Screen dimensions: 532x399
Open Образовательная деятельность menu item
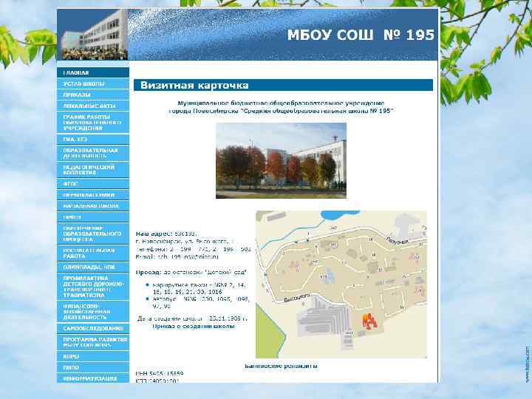point(93,153)
